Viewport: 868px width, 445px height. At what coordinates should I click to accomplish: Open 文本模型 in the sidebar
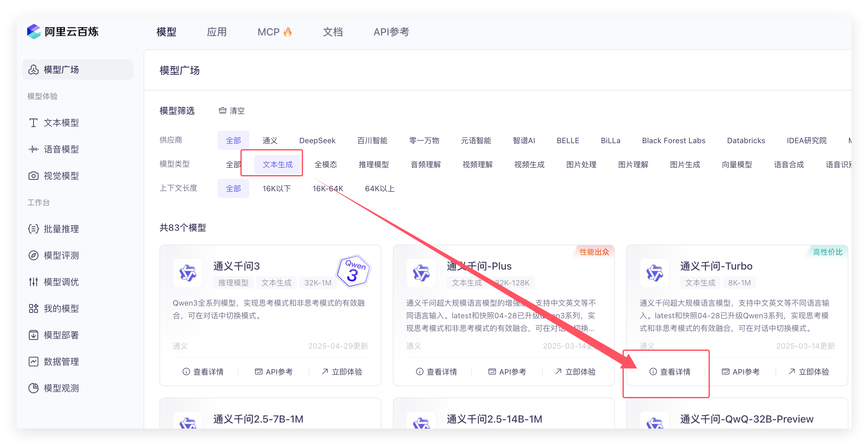click(x=54, y=123)
